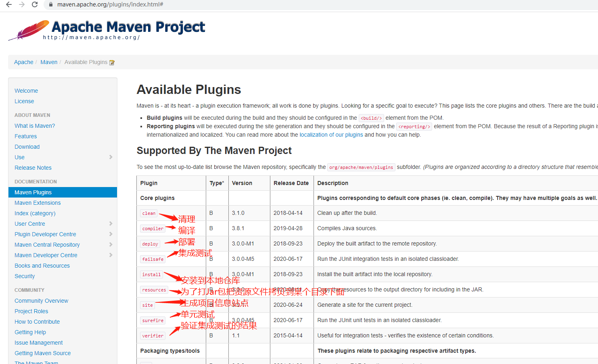Click the org/apache/maven/plugins code badge
Viewport: 598px width, 364px height.
tap(361, 167)
